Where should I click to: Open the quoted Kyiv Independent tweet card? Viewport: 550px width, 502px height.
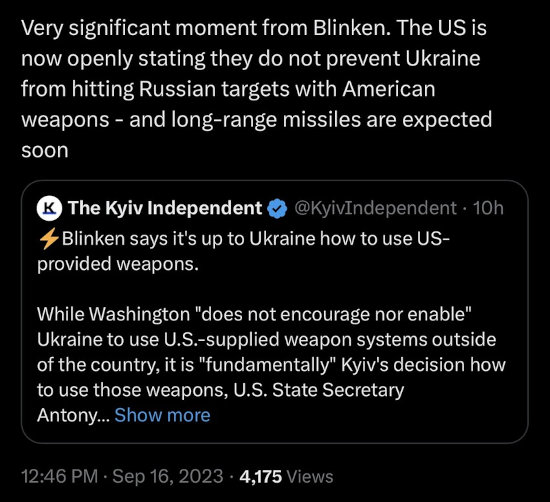click(x=275, y=312)
